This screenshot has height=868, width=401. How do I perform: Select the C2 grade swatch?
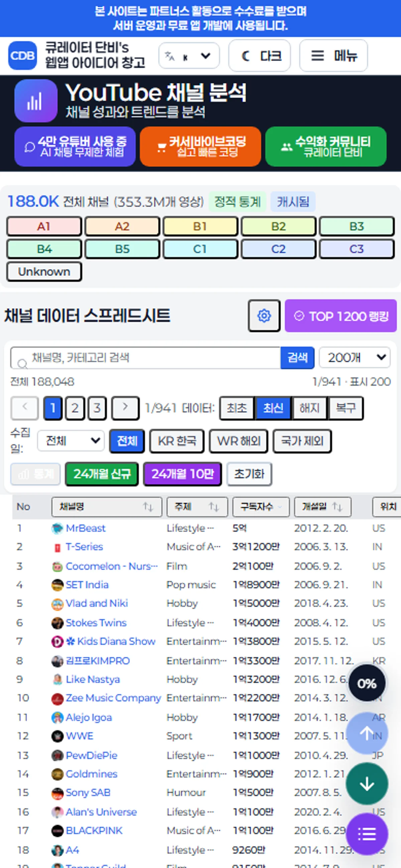(278, 249)
